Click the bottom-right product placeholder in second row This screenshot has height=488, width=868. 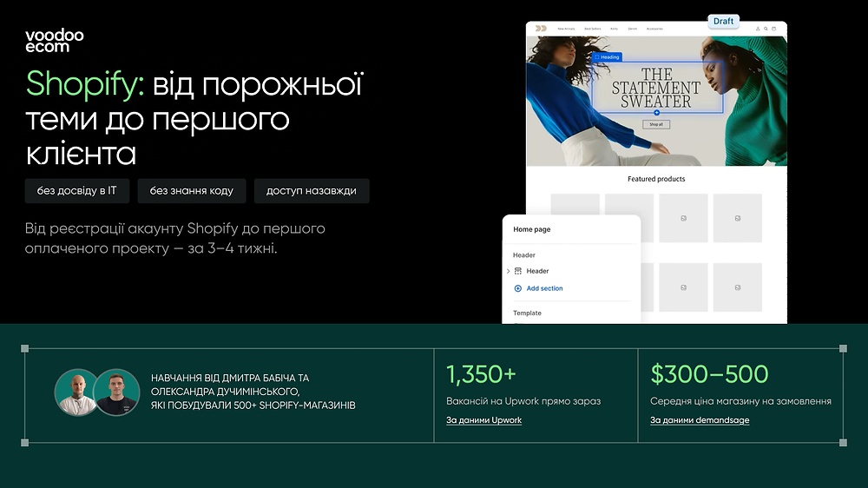737,287
